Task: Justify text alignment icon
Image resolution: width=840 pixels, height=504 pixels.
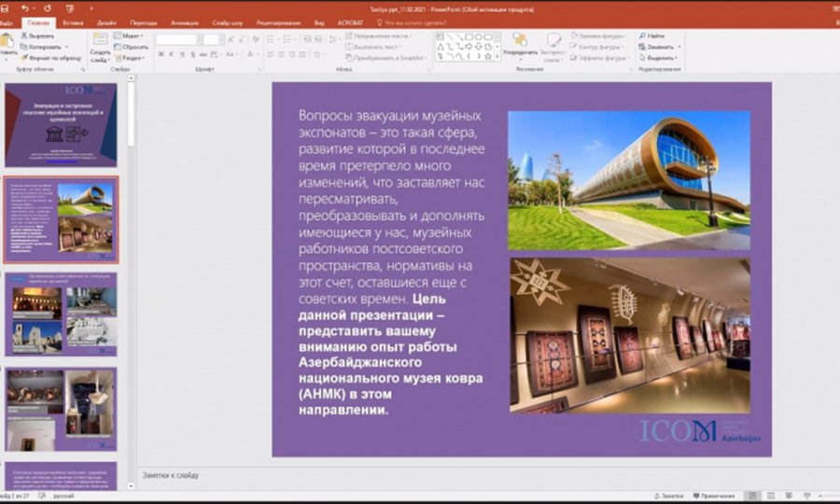Action: pyautogui.click(x=302, y=55)
